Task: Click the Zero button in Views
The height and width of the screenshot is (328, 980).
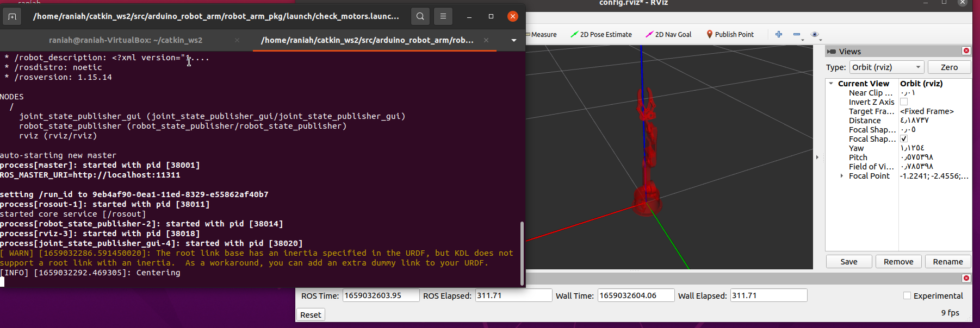Action: [x=949, y=67]
